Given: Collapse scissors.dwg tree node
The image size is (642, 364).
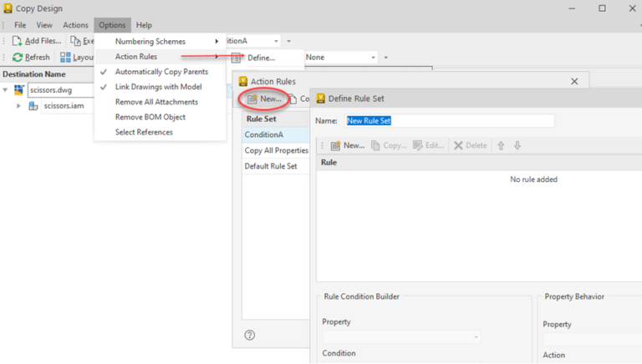Looking at the screenshot, I should coord(5,90).
